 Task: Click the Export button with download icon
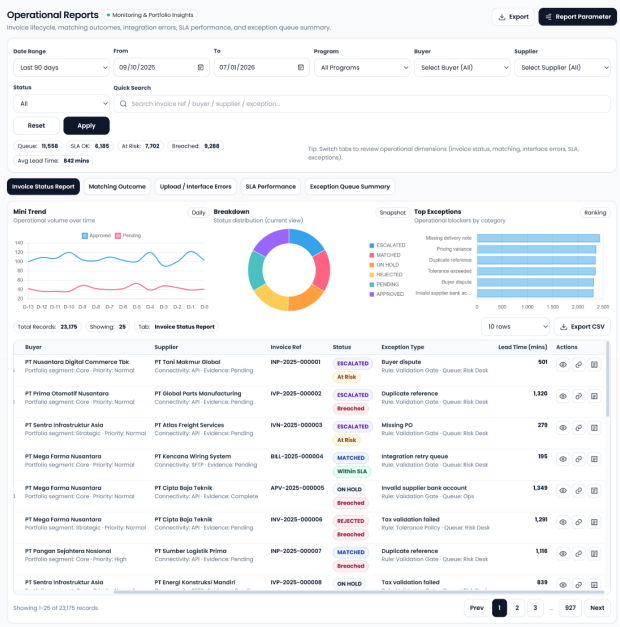coord(513,17)
